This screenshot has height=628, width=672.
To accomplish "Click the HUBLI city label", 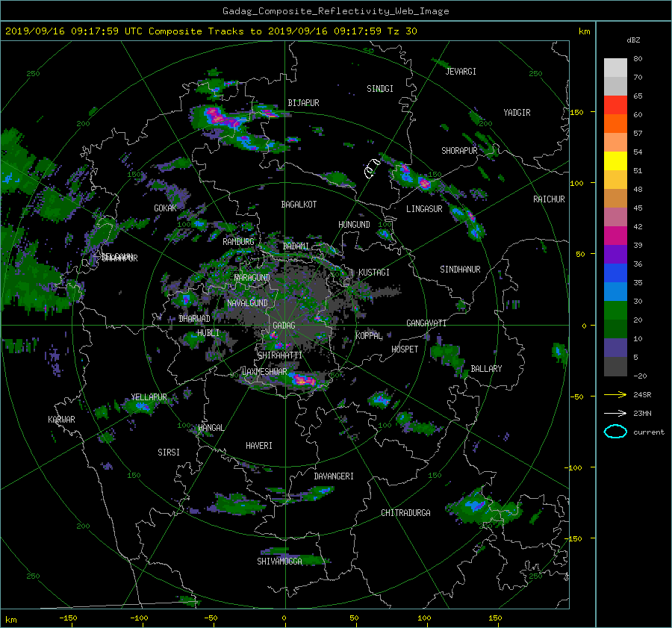I will click(208, 333).
